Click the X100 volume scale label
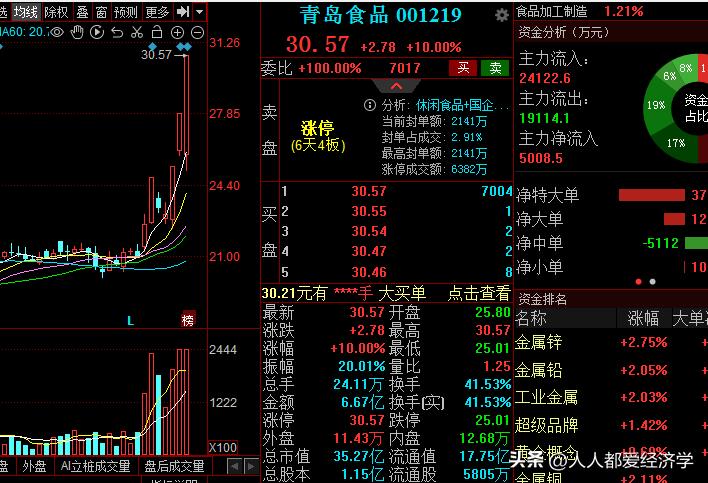 tap(223, 448)
